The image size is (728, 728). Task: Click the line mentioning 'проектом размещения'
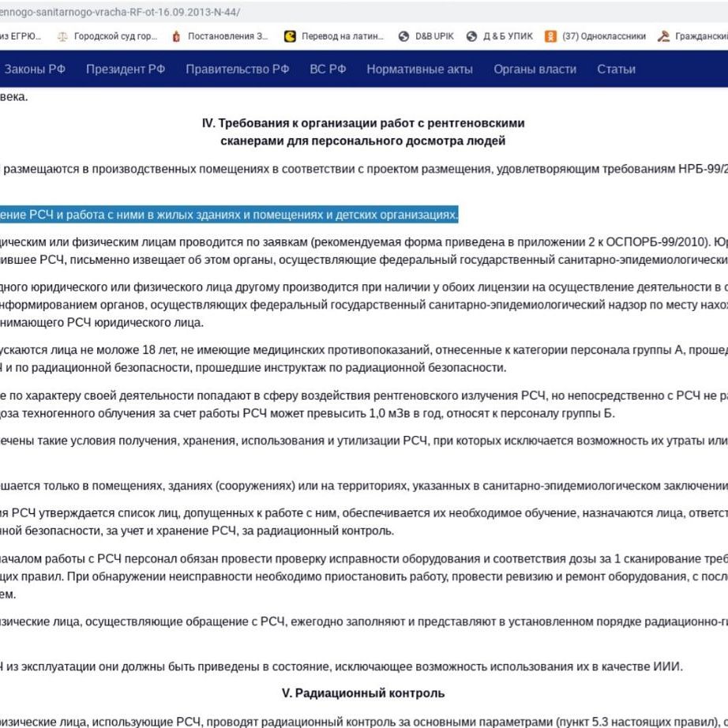364,169
